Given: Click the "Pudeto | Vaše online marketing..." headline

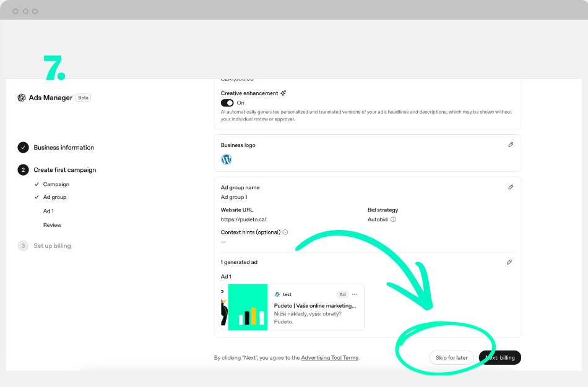Looking at the screenshot, I should [x=315, y=305].
